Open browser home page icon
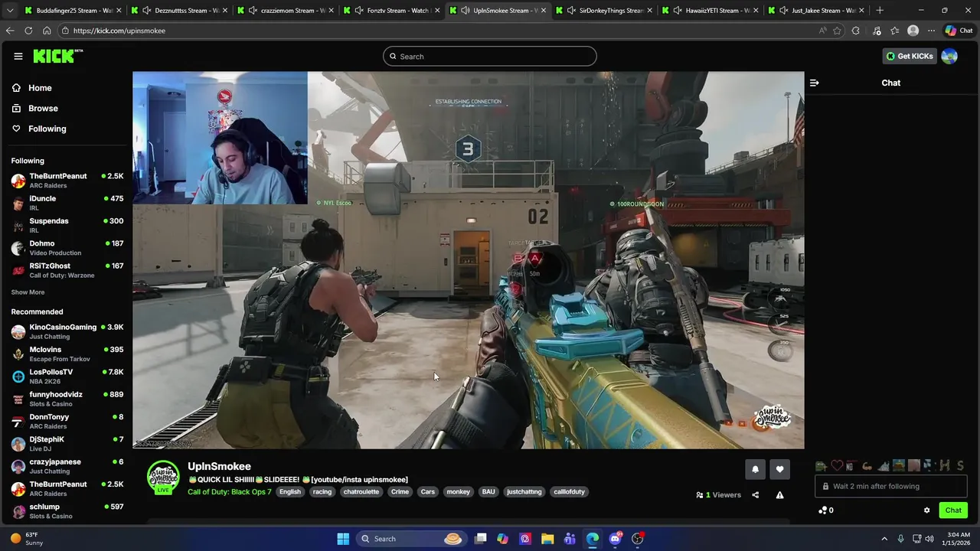 [47, 31]
